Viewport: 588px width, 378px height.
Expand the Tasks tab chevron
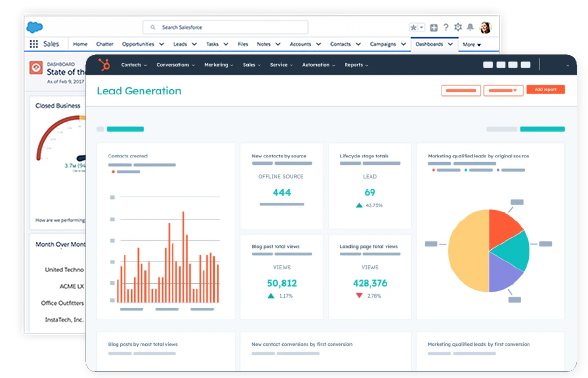[226, 44]
